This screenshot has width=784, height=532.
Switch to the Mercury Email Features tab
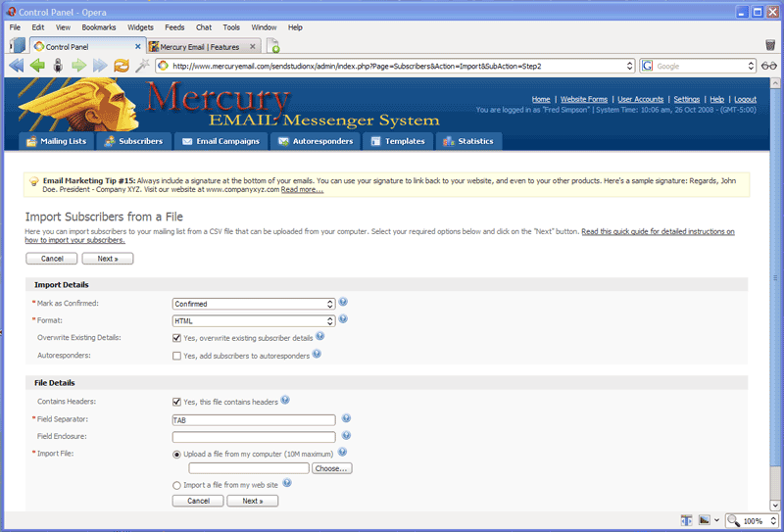(x=200, y=46)
